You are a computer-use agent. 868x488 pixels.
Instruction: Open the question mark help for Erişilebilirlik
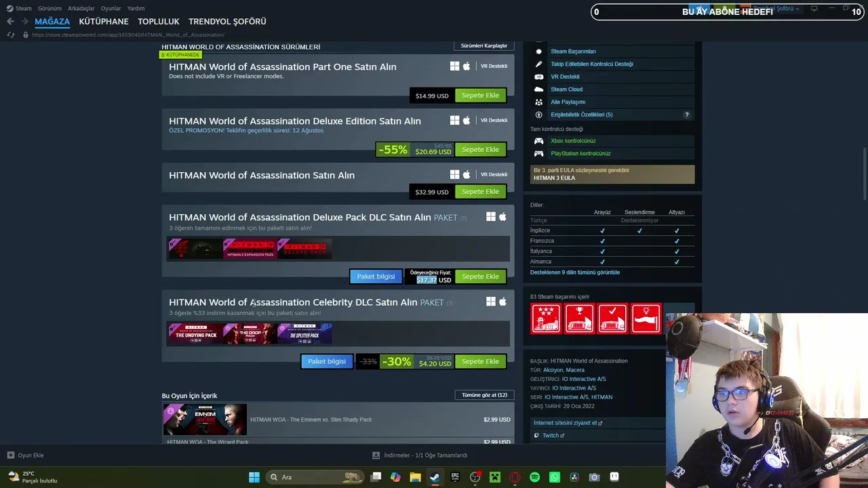[686, 115]
